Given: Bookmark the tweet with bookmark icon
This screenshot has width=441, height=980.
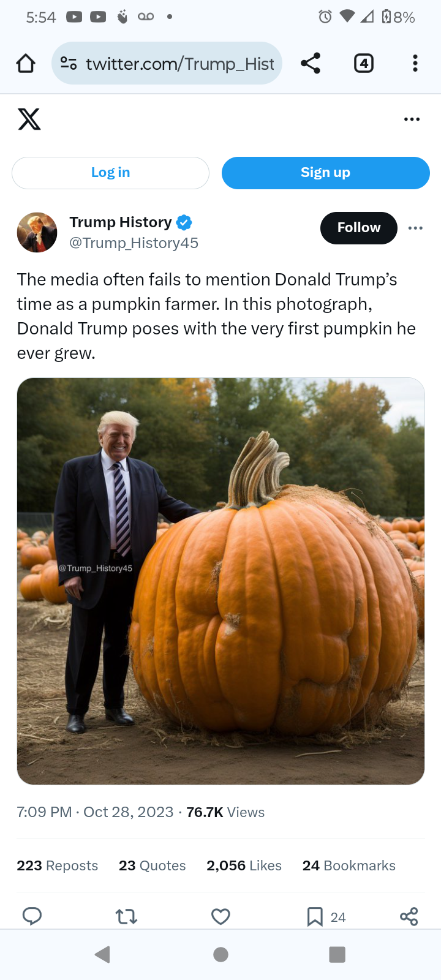Looking at the screenshot, I should coord(315,916).
